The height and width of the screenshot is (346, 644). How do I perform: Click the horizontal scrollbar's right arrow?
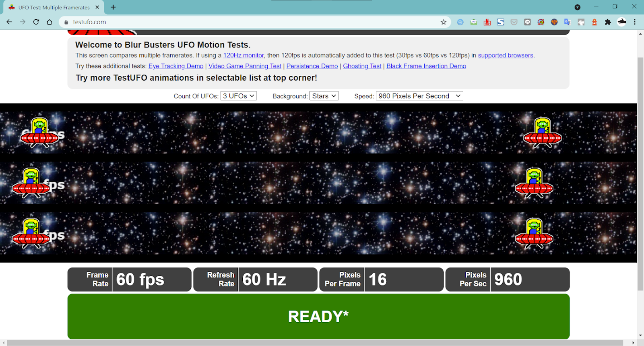point(633,343)
